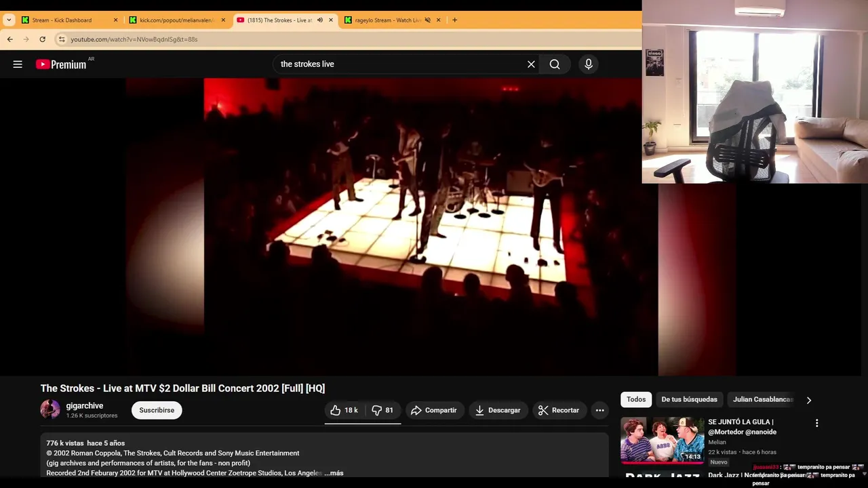This screenshot has width=868, height=488.
Task: Show more filter chips with right arrow
Action: [x=808, y=400]
